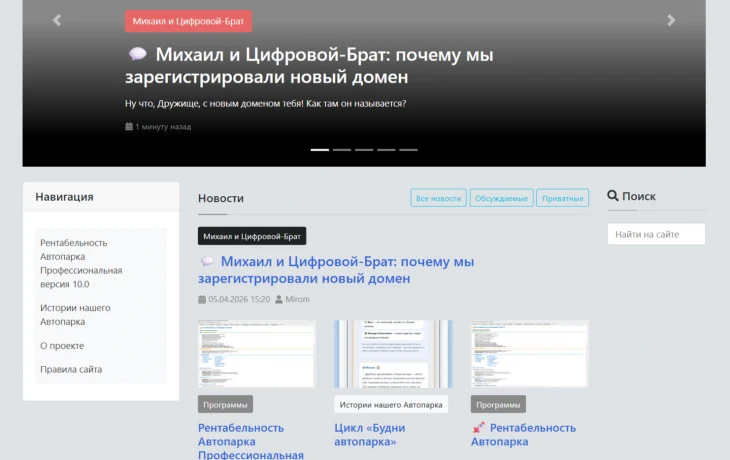Open 'О проекте' navigation item
The height and width of the screenshot is (460, 730).
62,345
